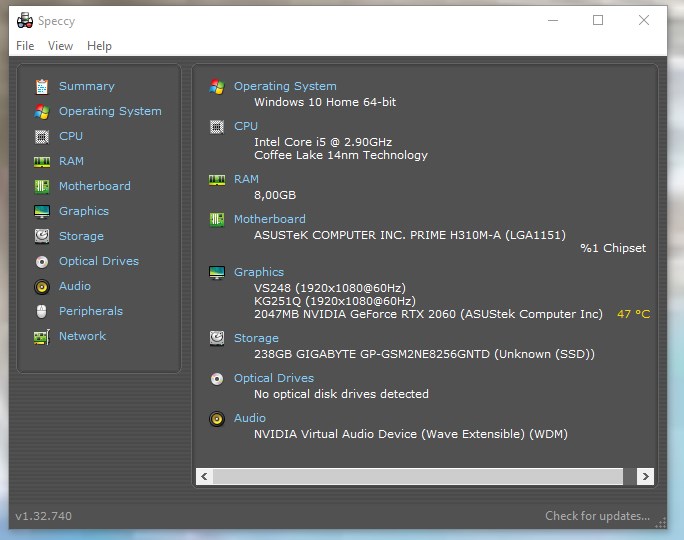Select Summary in the sidebar
Viewport: 684px width, 540px height.
point(87,86)
